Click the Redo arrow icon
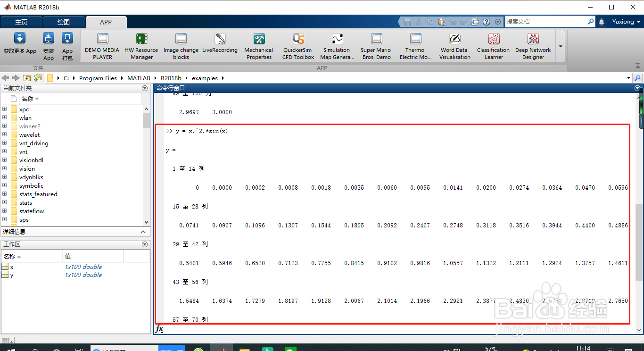 click(464, 22)
